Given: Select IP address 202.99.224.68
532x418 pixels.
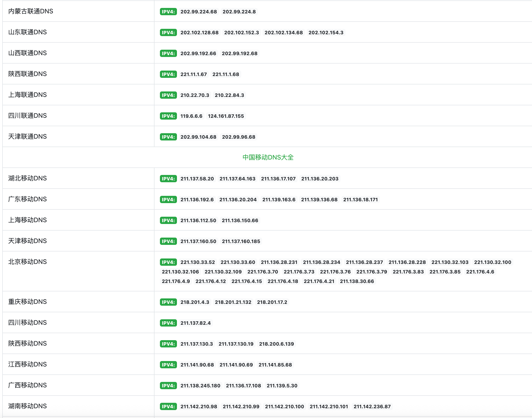Looking at the screenshot, I should (199, 12).
